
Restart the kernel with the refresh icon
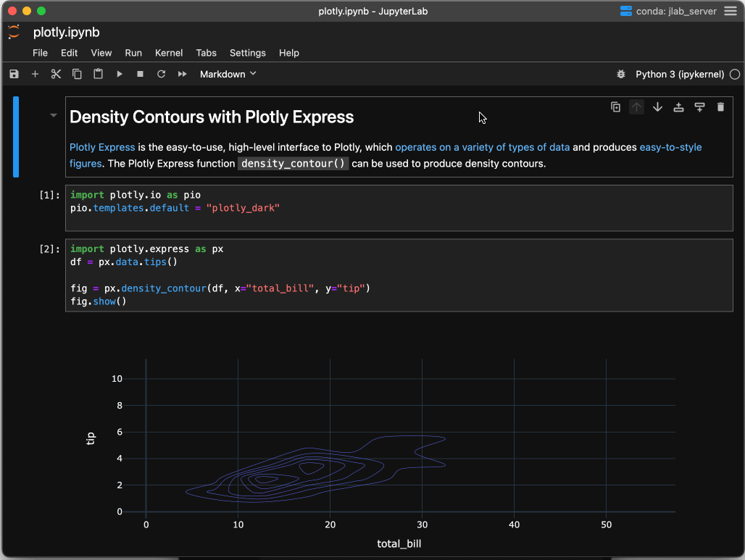[161, 74]
